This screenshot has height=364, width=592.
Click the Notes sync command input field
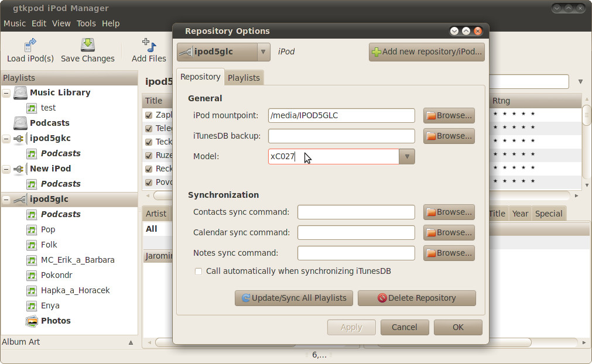pos(356,253)
